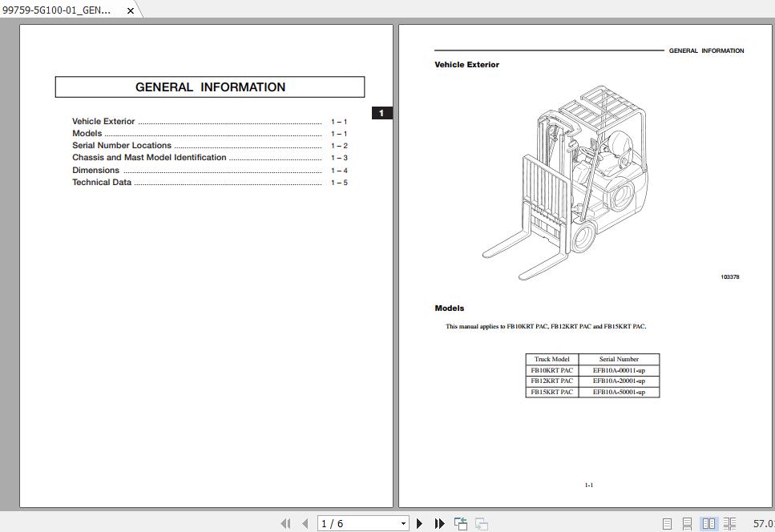The height and width of the screenshot is (532, 775).
Task: Jump to the first page icon
Action: pos(285,523)
